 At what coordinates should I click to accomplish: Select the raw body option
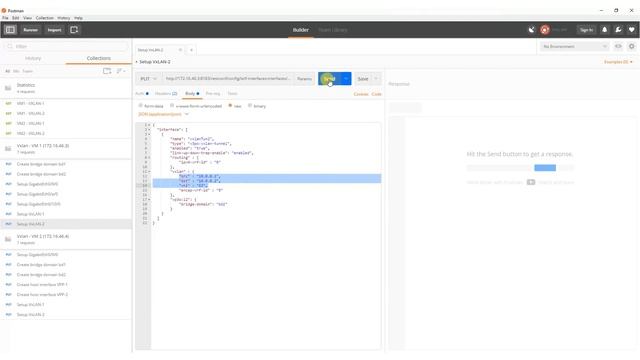click(235, 106)
